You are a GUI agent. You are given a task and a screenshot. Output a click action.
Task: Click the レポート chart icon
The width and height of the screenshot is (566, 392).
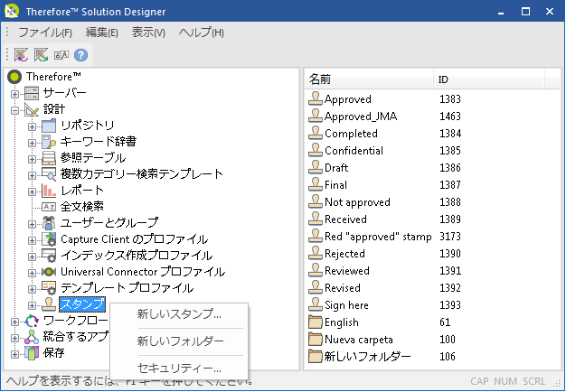point(49,191)
